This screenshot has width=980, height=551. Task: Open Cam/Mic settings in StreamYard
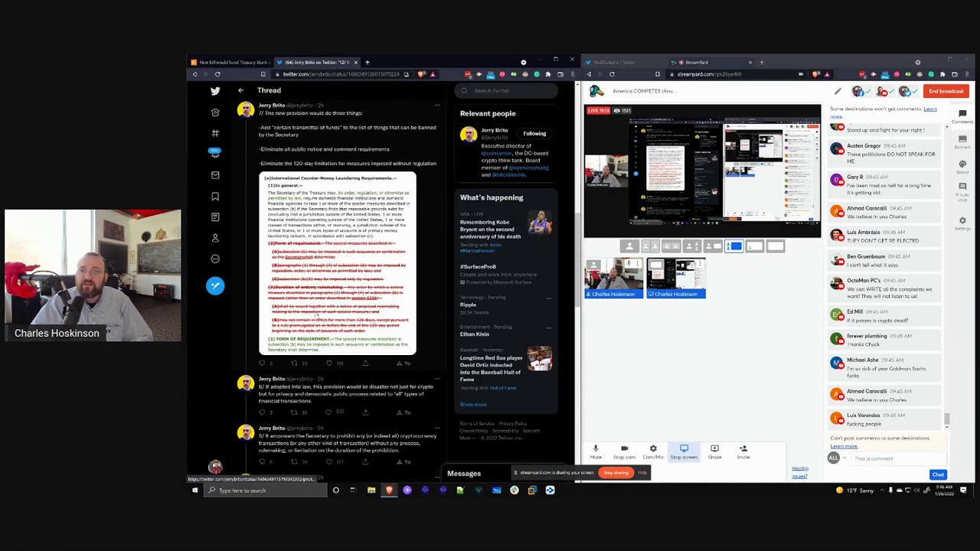pos(653,452)
